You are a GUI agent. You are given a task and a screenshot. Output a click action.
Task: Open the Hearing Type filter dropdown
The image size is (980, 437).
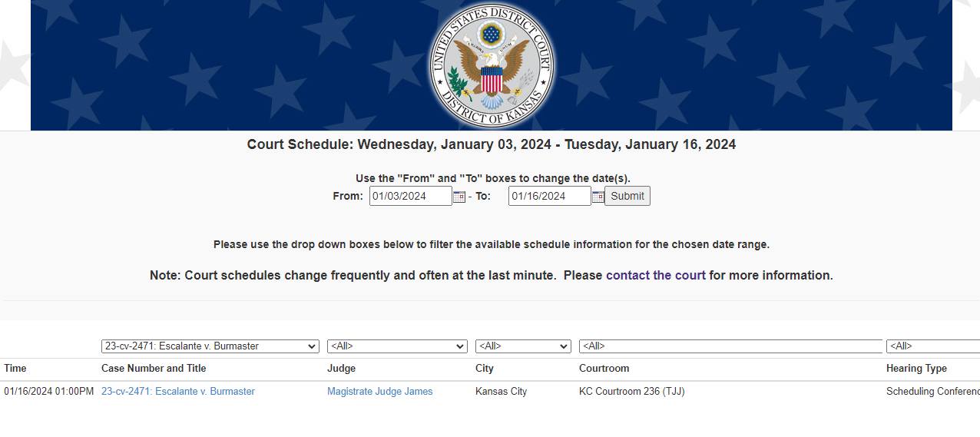[x=932, y=346]
